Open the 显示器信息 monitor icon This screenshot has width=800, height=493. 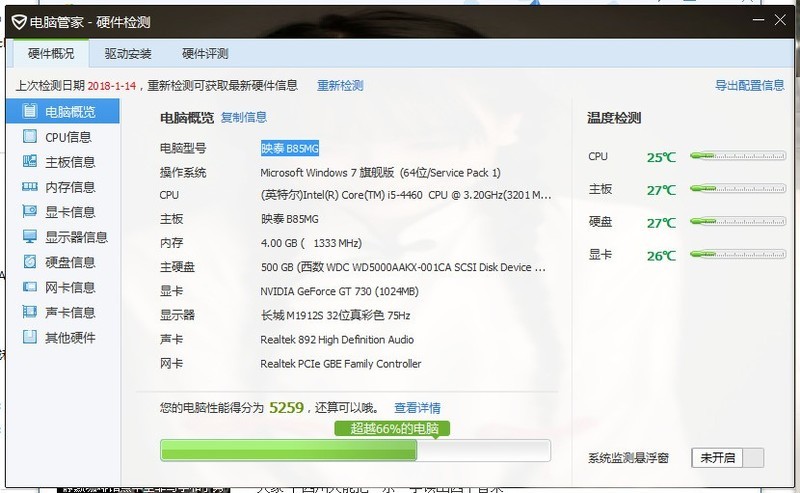[x=30, y=236]
